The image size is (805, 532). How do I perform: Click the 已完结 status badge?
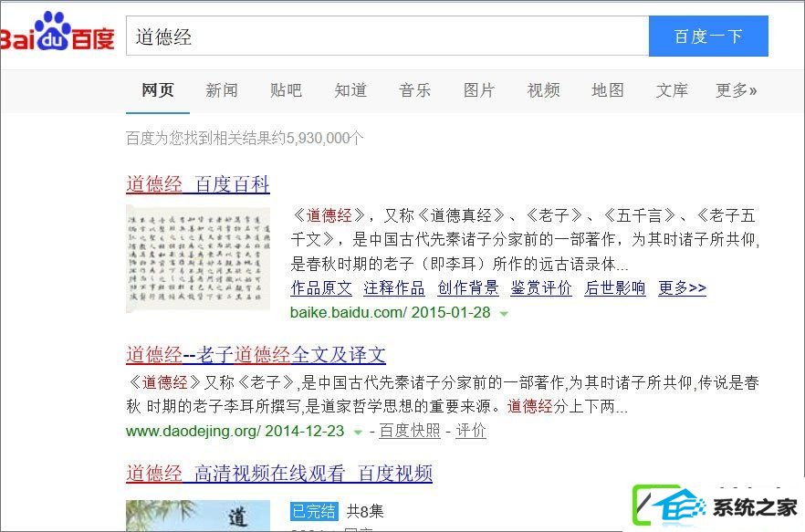[314, 511]
